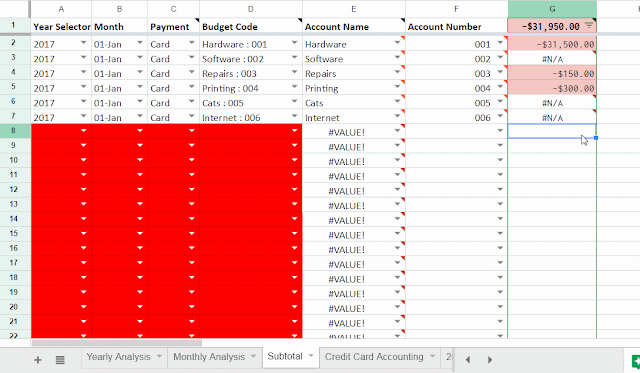Open Budget Code dropdown for Hardware : 001
The height and width of the screenshot is (373, 640).
(x=294, y=42)
